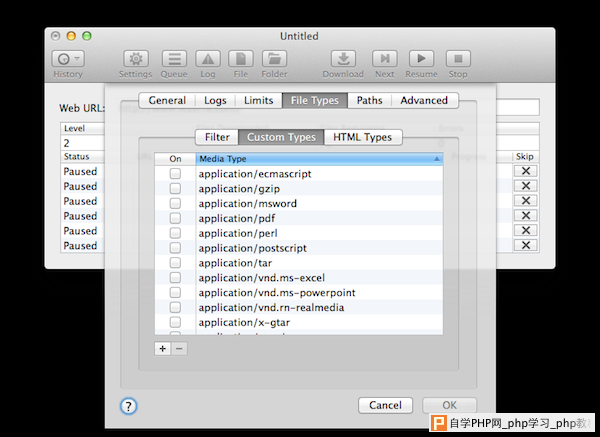
Task: Enable application/vnd.ms-excel checkbox
Action: (175, 278)
